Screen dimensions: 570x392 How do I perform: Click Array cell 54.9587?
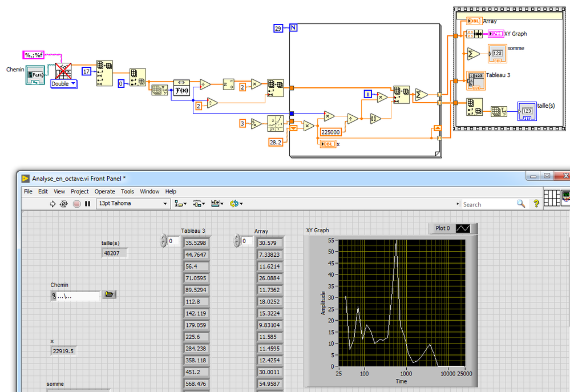click(x=270, y=383)
